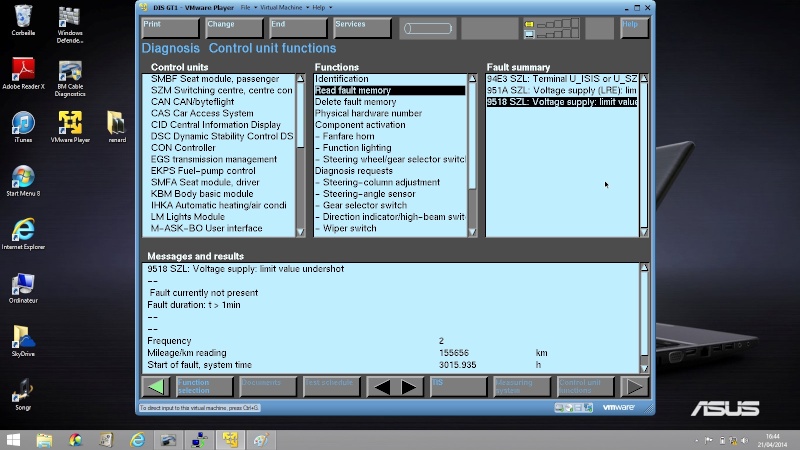Viewport: 800px width, 450px height.
Task: Open iTunes desktop icon
Action: coord(23,127)
